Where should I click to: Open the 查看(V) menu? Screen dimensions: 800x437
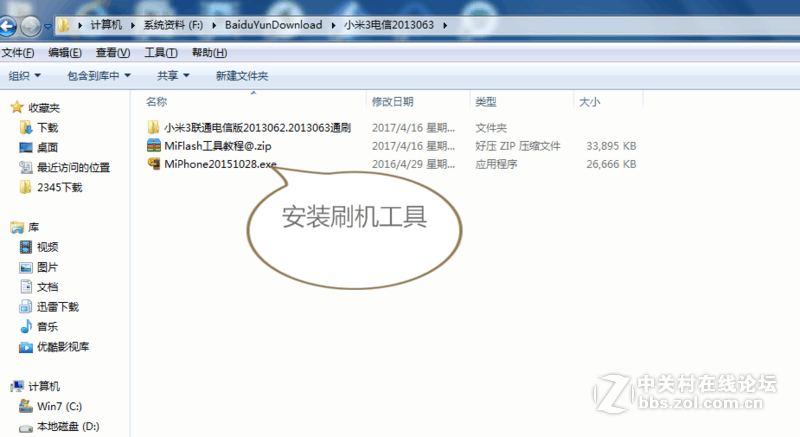[x=113, y=53]
